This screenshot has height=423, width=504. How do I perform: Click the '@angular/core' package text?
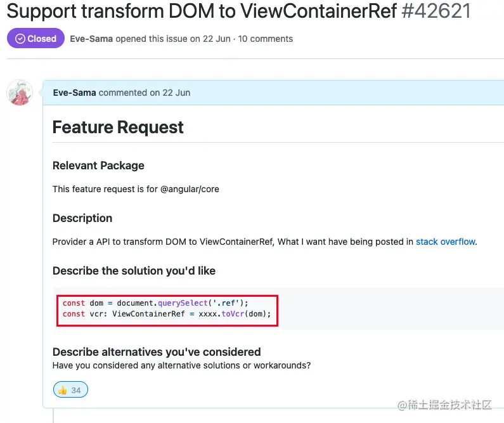[190, 189]
